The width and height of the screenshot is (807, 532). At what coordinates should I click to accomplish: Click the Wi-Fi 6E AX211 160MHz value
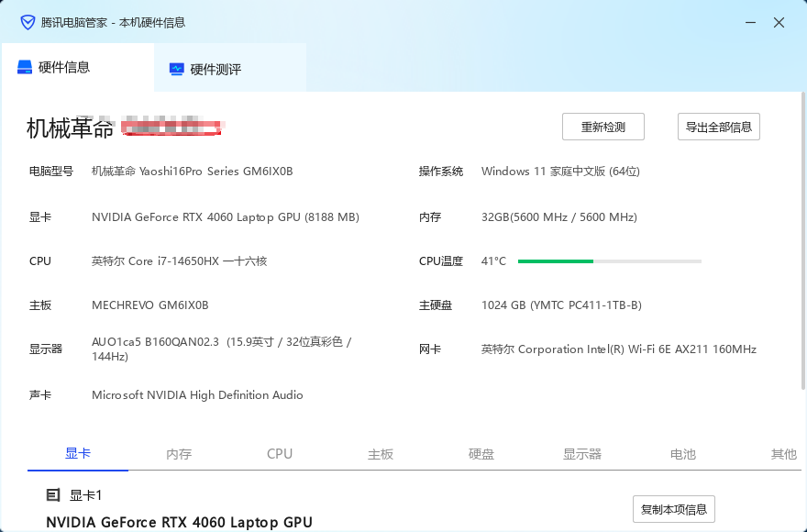click(619, 349)
